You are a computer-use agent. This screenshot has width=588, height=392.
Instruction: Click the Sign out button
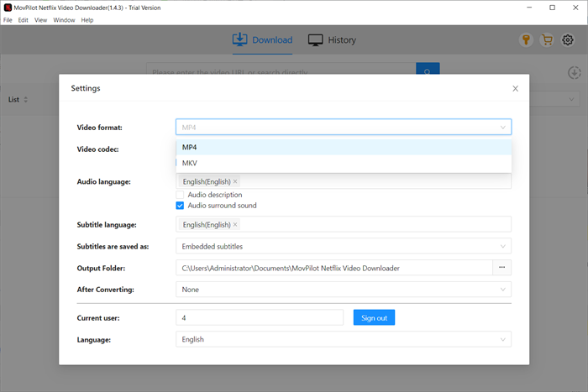point(374,318)
